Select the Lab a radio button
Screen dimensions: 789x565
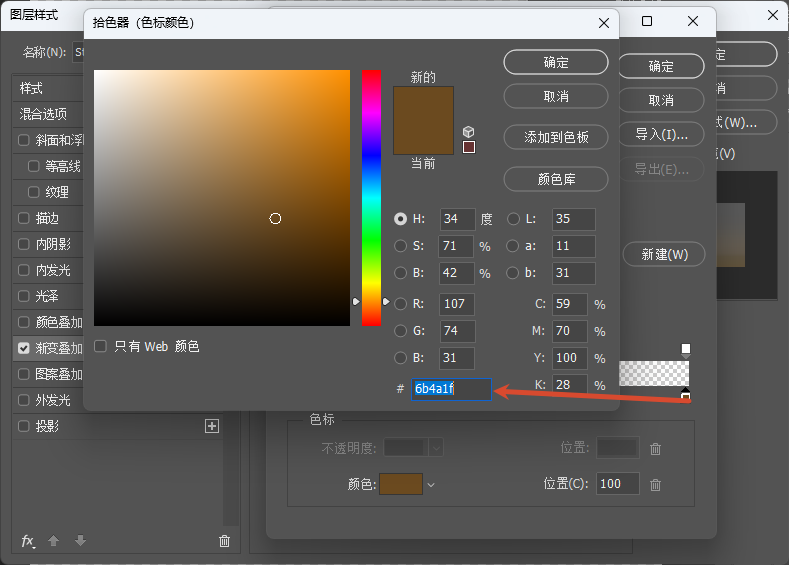pyautogui.click(x=512, y=246)
